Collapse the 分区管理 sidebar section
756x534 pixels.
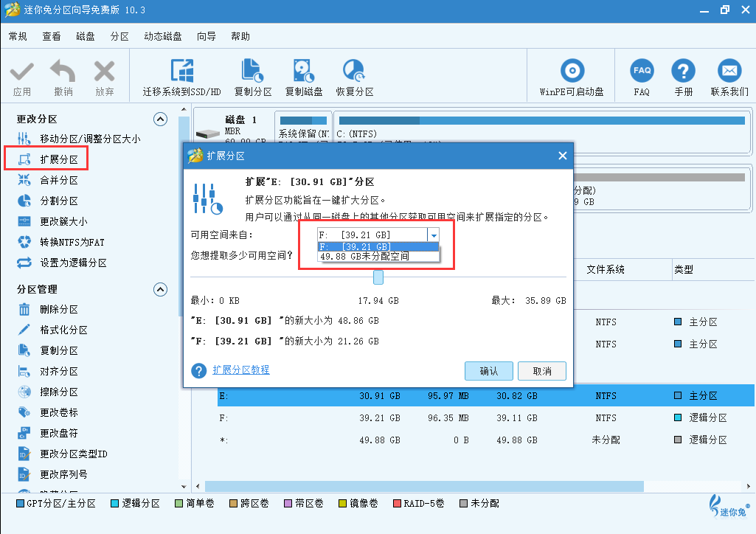point(161,289)
